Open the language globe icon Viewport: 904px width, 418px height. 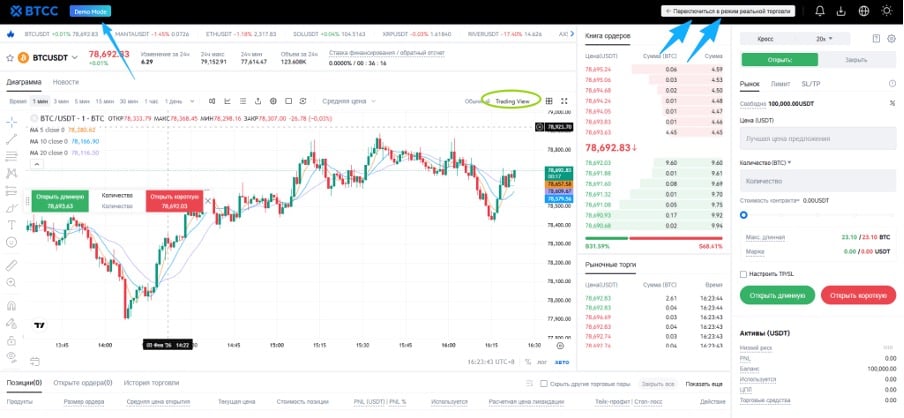(863, 11)
